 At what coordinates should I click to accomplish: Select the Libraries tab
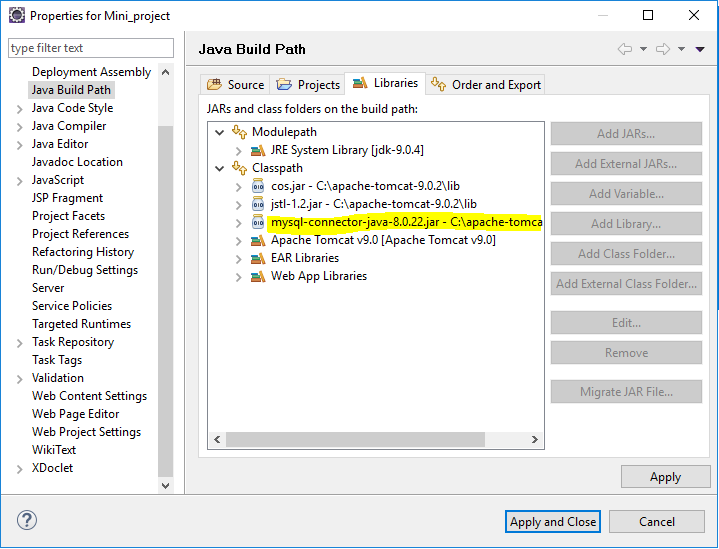tap(385, 83)
